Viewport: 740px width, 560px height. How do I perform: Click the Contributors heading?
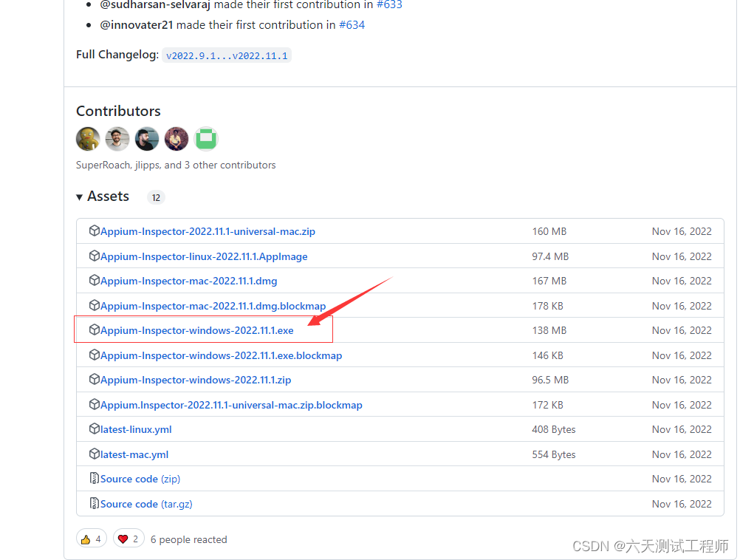(118, 111)
